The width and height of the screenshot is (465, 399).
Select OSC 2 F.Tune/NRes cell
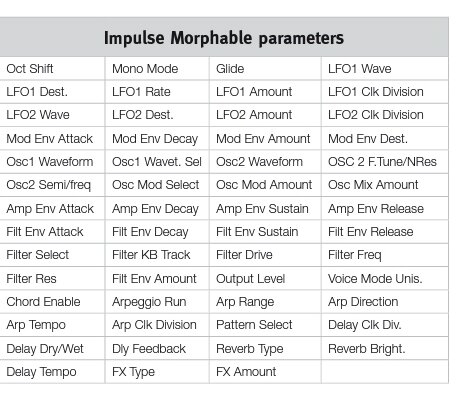point(385,162)
